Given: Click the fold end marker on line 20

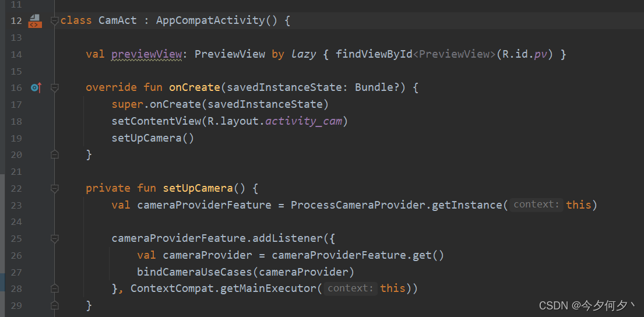Looking at the screenshot, I should tap(54, 154).
